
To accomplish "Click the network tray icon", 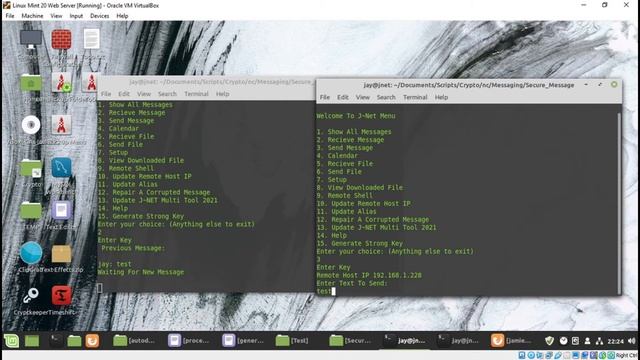I will click(x=599, y=341).
